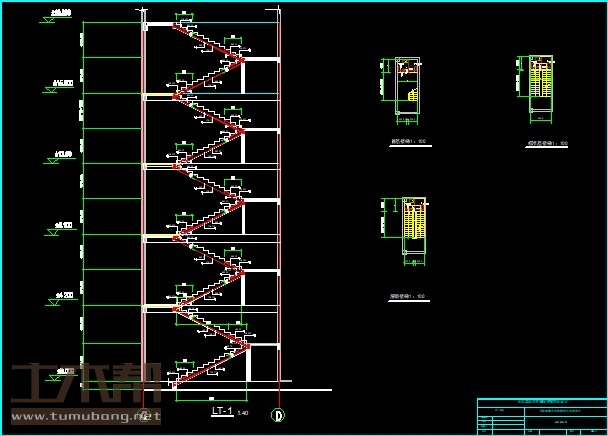The height and width of the screenshot is (436, 608).
Task: Click the caption under upper-left stair plan
Action: pyautogui.click(x=407, y=143)
